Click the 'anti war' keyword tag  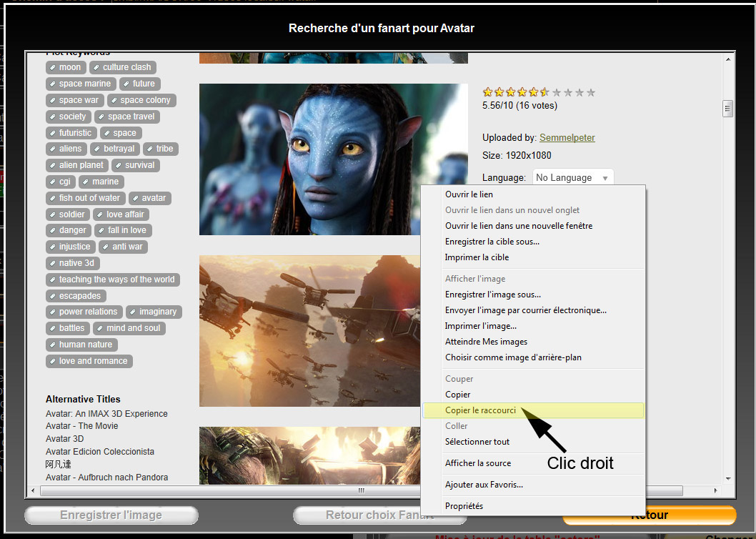[124, 247]
